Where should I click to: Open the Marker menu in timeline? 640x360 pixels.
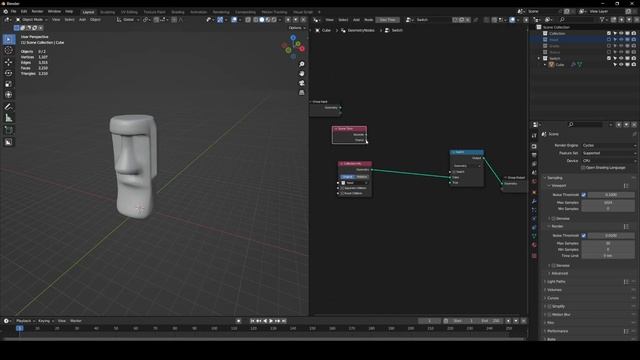76,321
